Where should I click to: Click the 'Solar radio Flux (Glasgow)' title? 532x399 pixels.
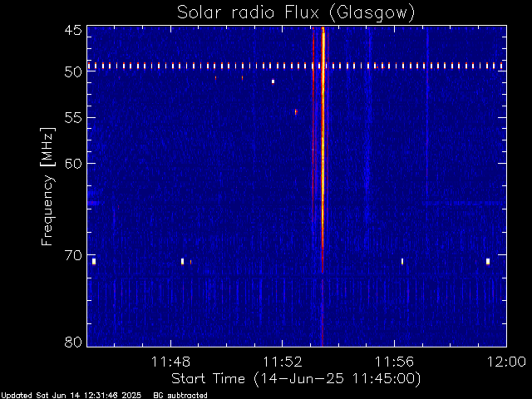pos(296,12)
